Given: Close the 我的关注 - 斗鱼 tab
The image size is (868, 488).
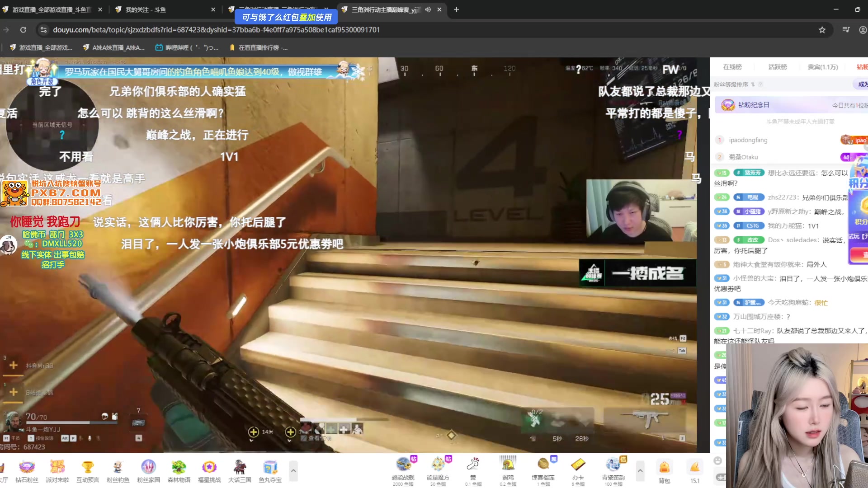Looking at the screenshot, I should coord(213,9).
